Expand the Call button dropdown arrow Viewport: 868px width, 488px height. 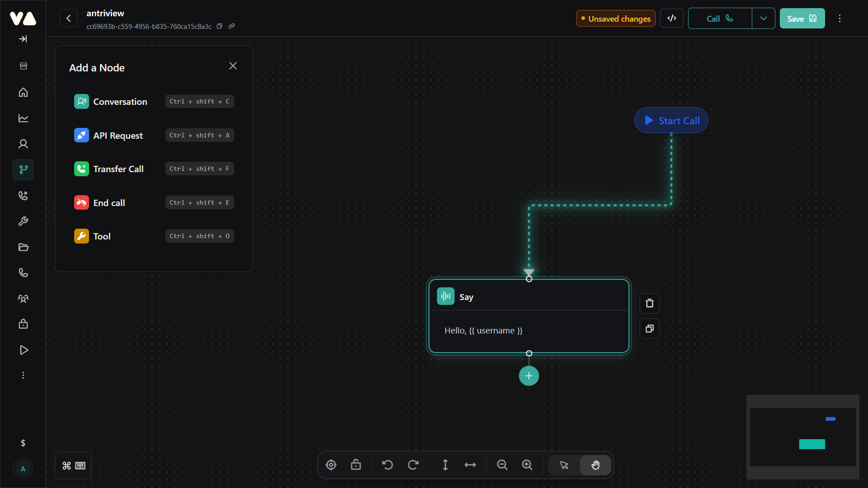point(764,19)
